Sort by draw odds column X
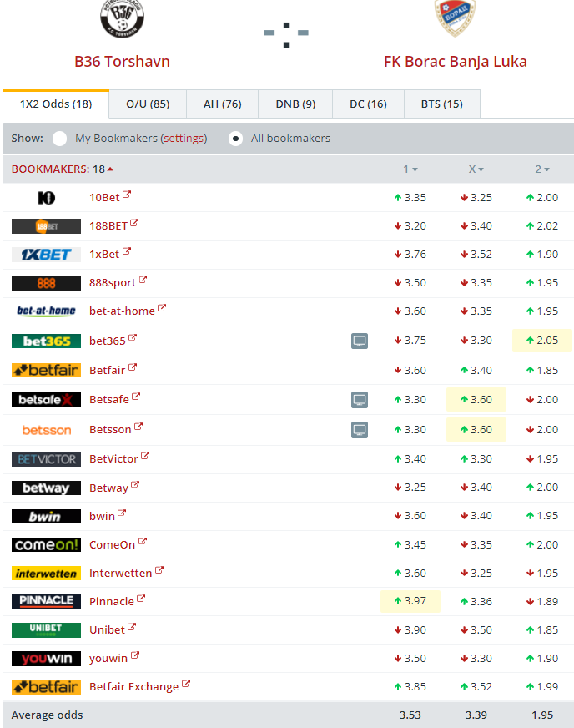Image resolution: width=574 pixels, height=728 pixels. 476,169
